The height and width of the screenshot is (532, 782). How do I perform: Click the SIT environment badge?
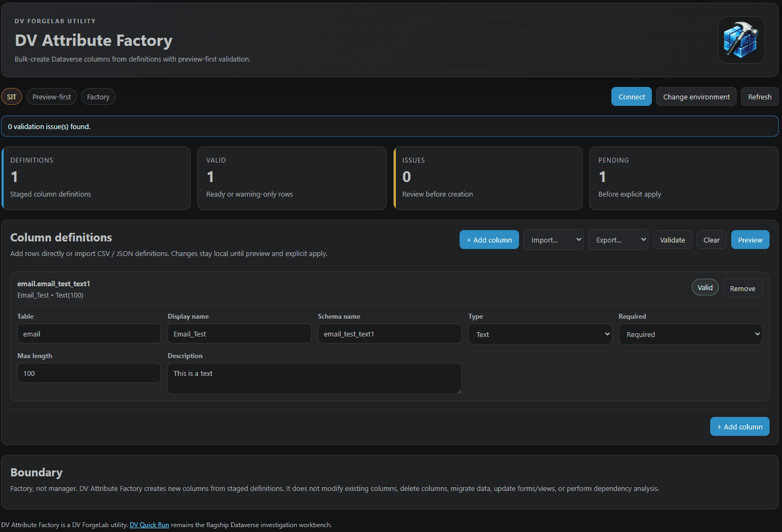coord(12,97)
